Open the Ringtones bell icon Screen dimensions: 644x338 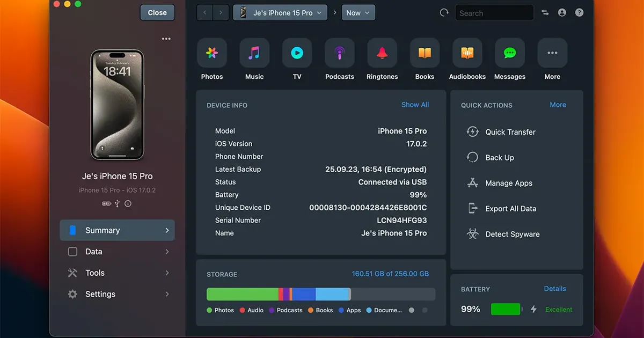pos(382,53)
